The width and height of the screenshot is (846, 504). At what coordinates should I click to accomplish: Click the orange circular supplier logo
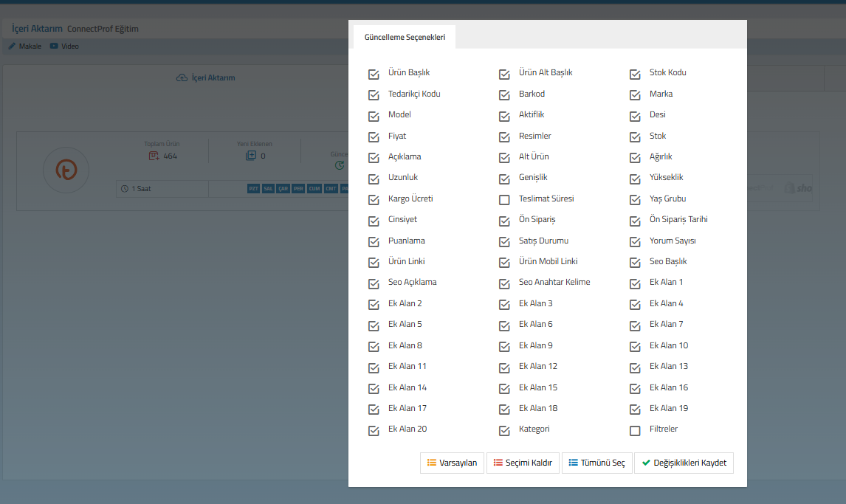click(x=66, y=170)
